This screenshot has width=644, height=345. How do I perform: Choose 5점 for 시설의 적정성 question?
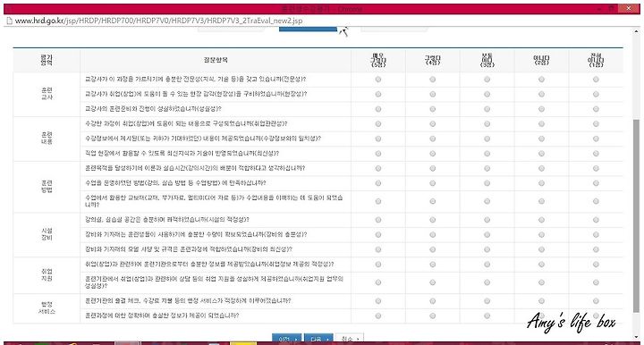[x=377, y=220]
